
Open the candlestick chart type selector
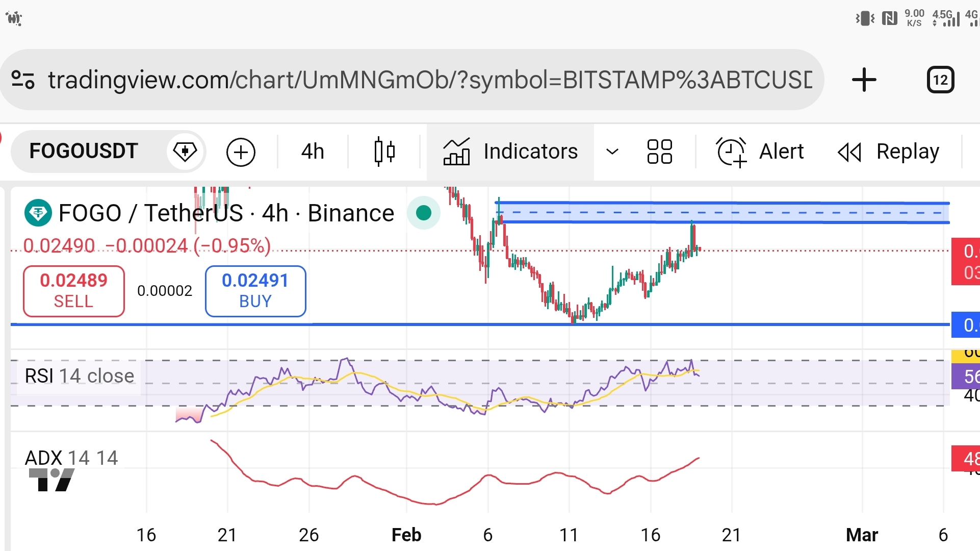[x=384, y=152]
